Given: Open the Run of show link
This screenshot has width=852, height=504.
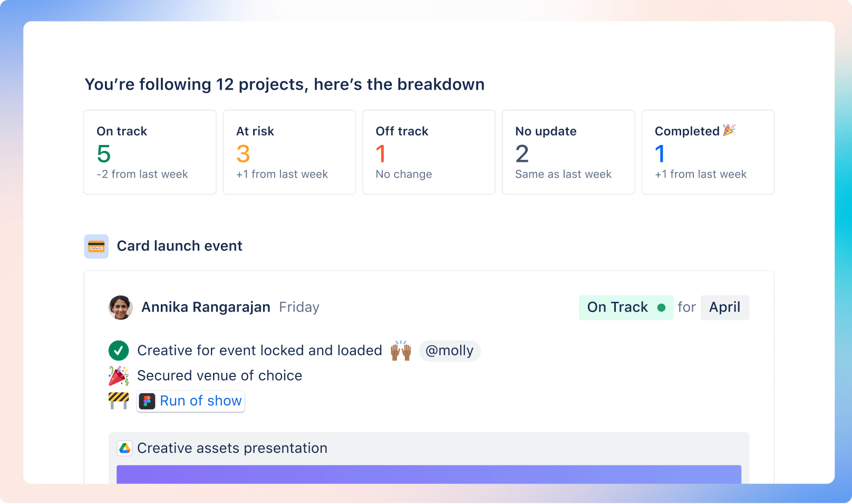Looking at the screenshot, I should [199, 401].
